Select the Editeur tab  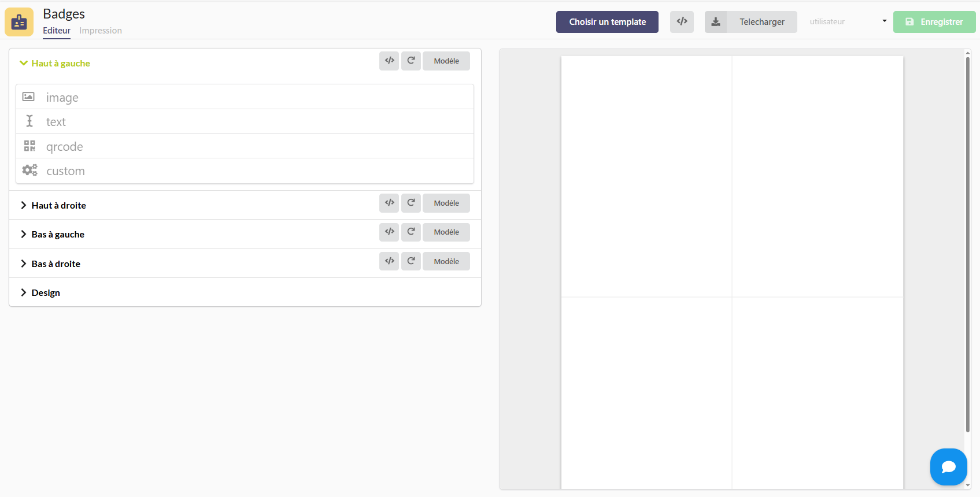pos(57,31)
